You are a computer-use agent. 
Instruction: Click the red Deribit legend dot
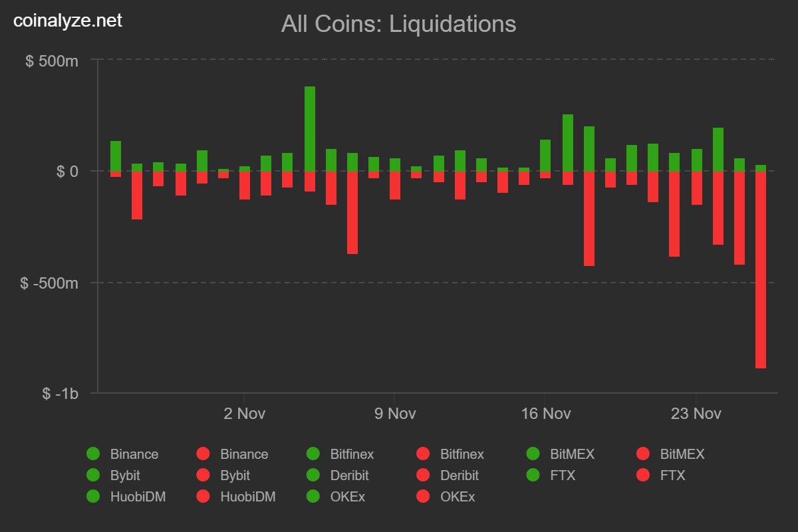click(423, 475)
